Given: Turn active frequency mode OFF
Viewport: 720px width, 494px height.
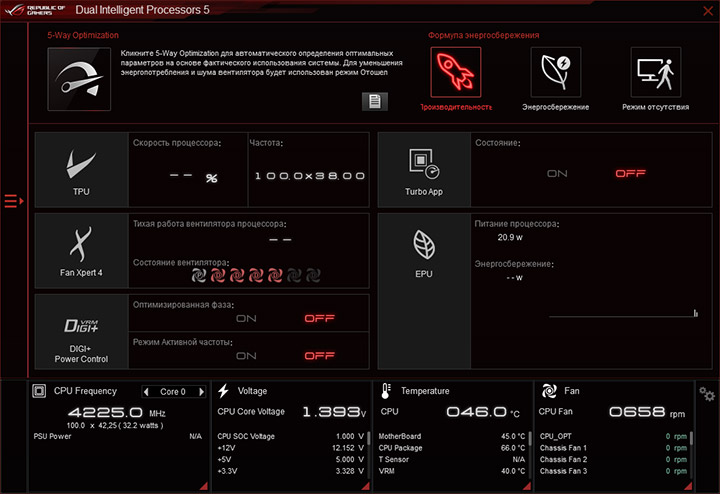Looking at the screenshot, I should pyautogui.click(x=320, y=356).
